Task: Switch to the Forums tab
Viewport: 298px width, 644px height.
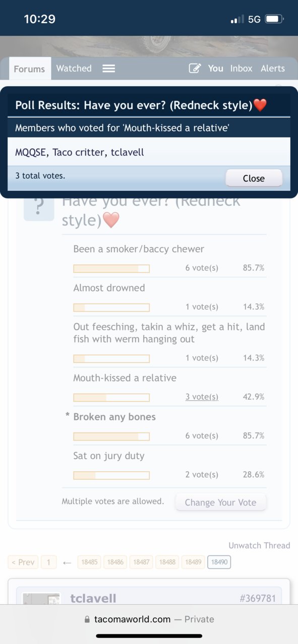Action: pyautogui.click(x=29, y=69)
